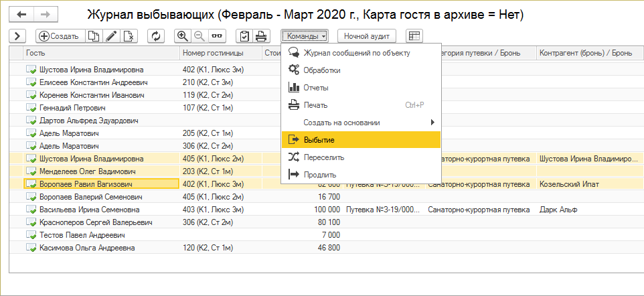This screenshot has width=644, height=296.
Task: Click the zoom in magnifier icon
Action: point(182,35)
